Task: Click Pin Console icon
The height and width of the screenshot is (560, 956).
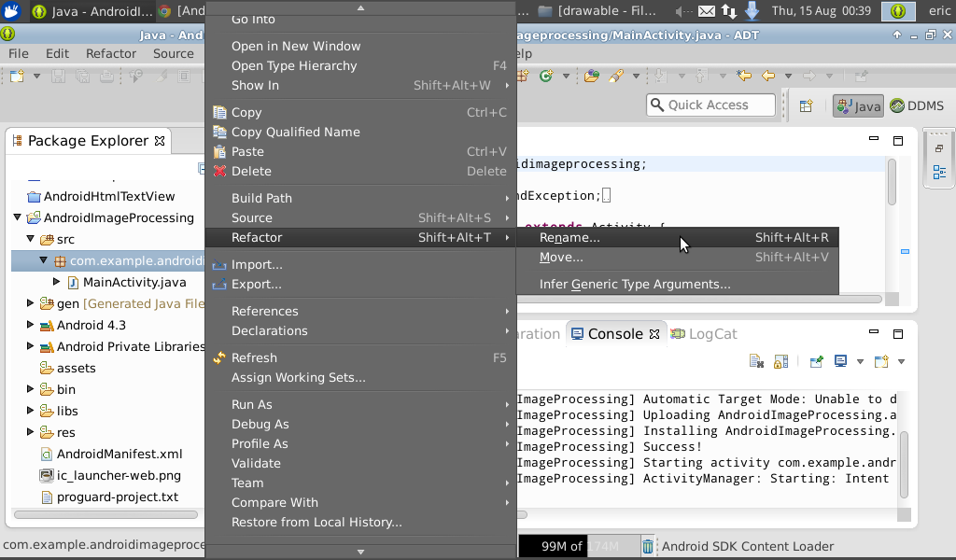Action: coord(816,362)
